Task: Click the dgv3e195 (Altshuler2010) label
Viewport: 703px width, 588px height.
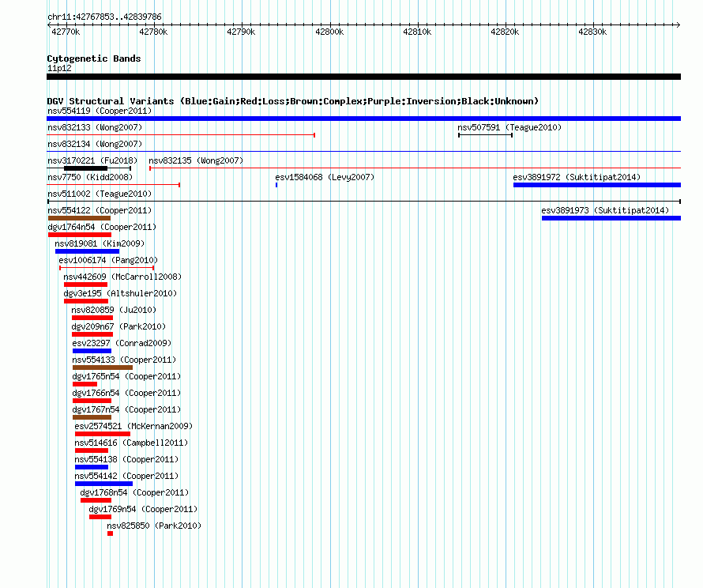Action: pos(120,293)
